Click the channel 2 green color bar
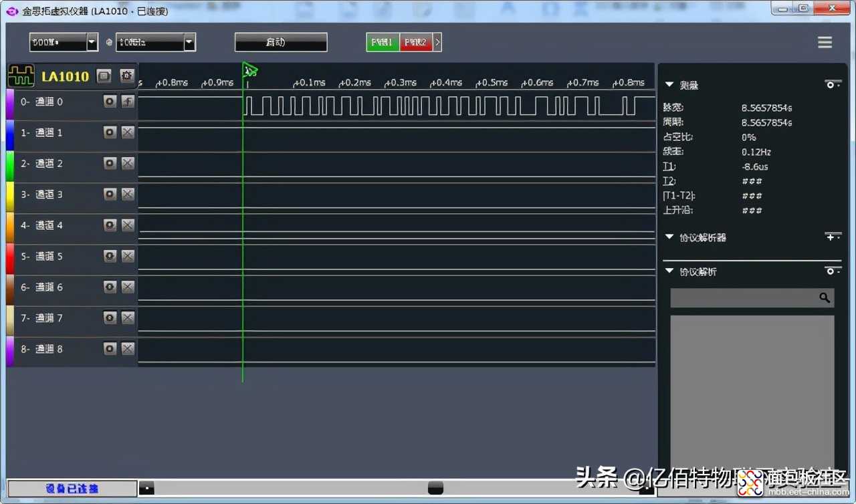This screenshot has height=504, width=856. (10, 166)
